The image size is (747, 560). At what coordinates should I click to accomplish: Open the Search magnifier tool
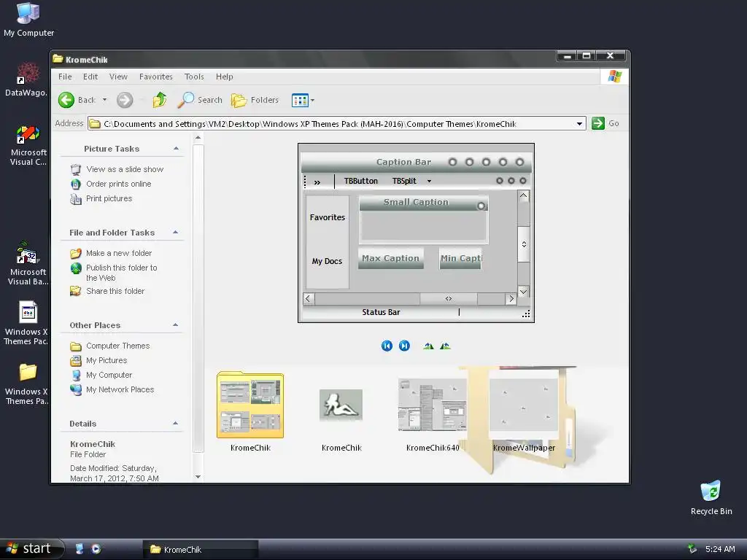[200, 100]
